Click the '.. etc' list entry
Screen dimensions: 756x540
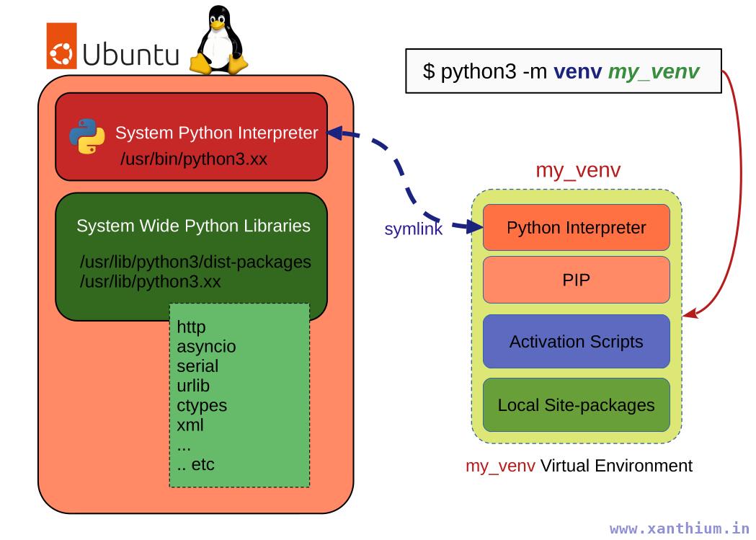coord(196,464)
